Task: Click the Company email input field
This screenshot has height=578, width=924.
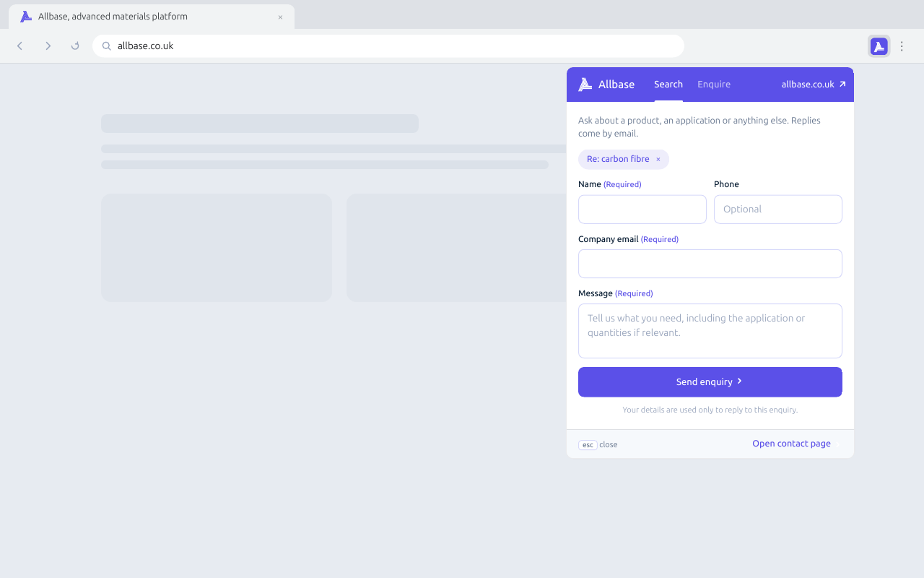Action: [710, 264]
